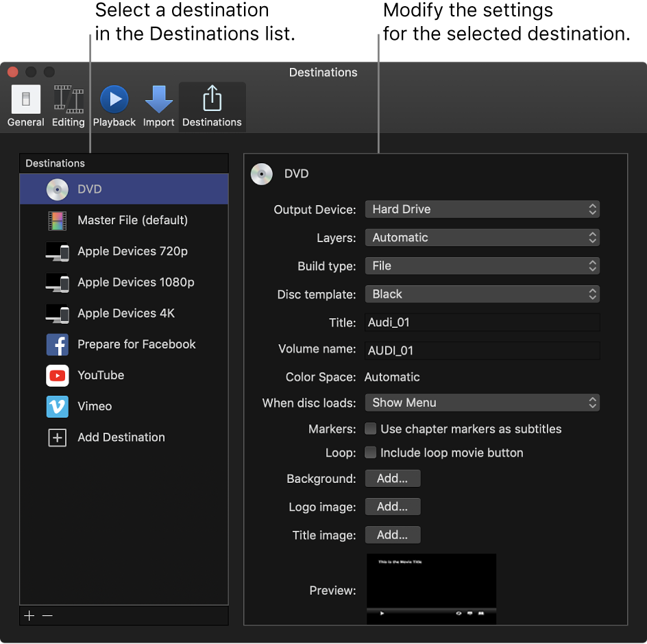Viewport: 647px width, 644px height.
Task: Click the Volume name text field
Action: click(482, 350)
